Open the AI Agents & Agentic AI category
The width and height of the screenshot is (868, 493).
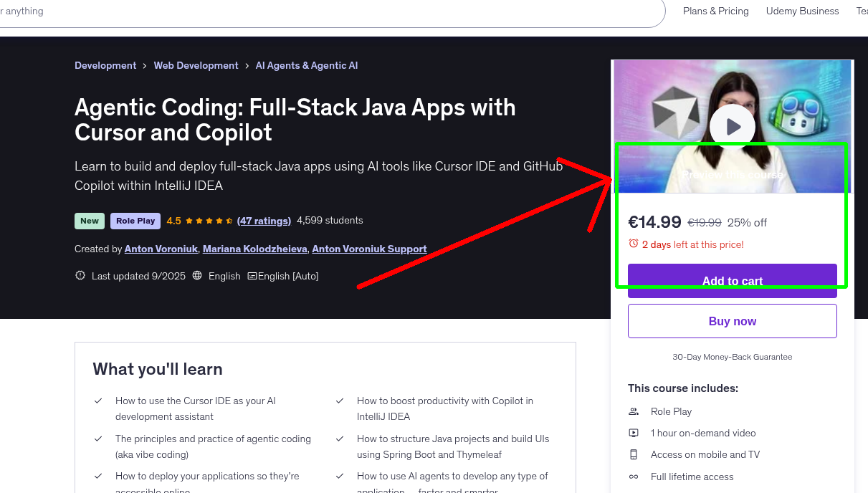(307, 65)
